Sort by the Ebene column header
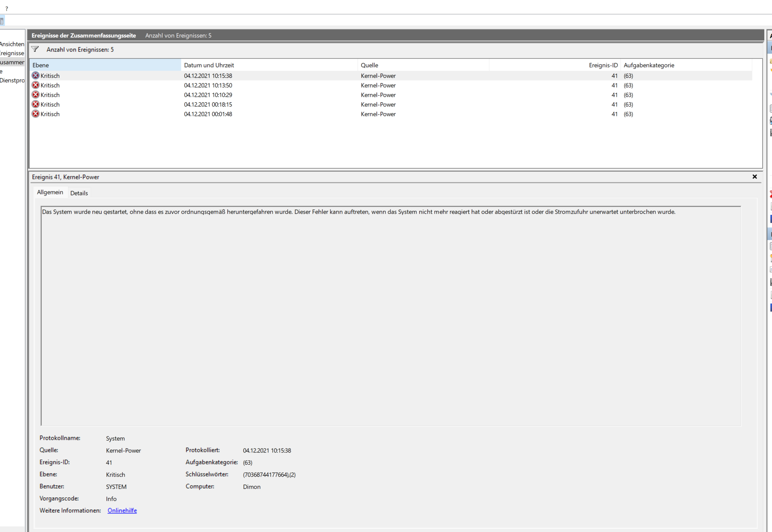Image resolution: width=772 pixels, height=532 pixels. [x=105, y=65]
